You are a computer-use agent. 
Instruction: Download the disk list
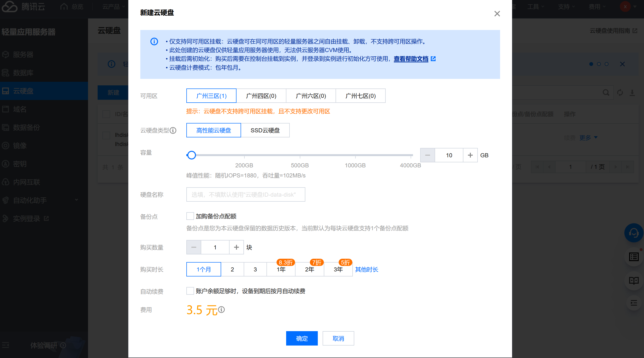pyautogui.click(x=632, y=93)
